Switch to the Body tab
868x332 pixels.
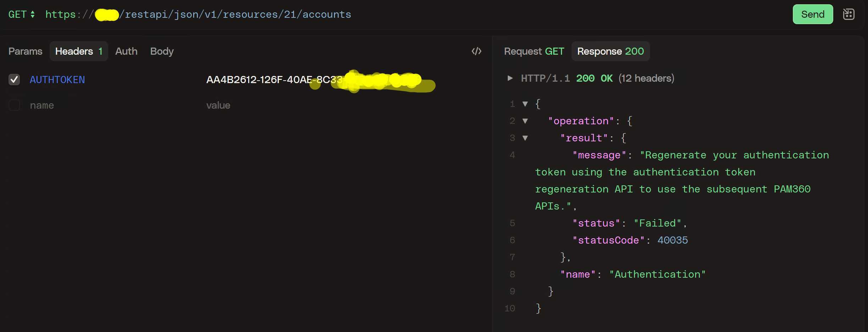click(x=162, y=51)
